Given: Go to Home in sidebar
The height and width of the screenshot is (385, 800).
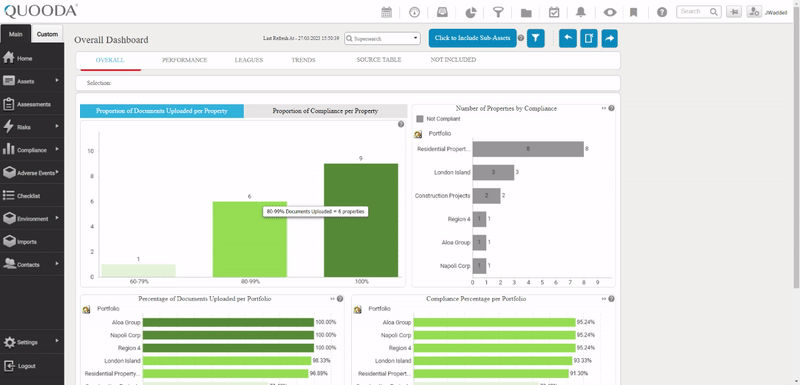Looking at the screenshot, I should (32, 58).
